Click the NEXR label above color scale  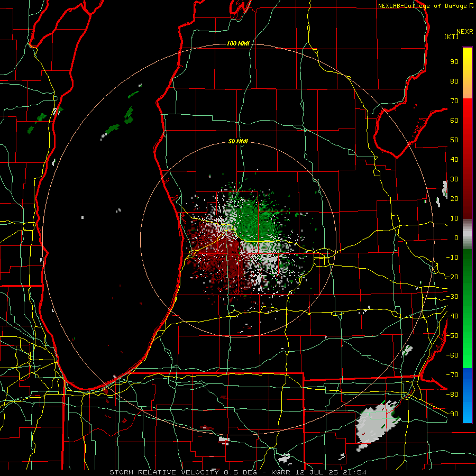[465, 32]
